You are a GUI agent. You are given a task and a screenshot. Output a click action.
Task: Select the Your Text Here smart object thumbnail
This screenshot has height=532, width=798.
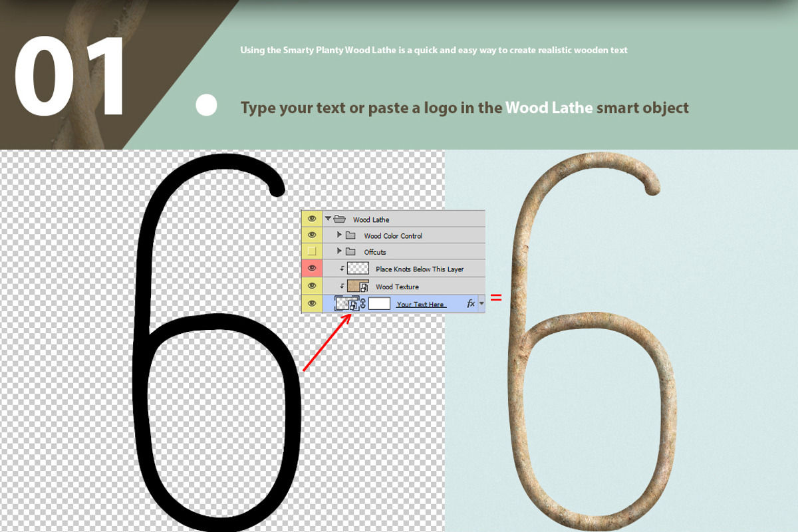346,303
